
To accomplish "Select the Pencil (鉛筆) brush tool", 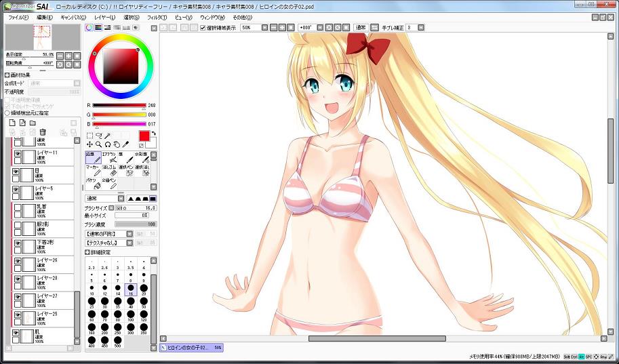I will 92,157.
